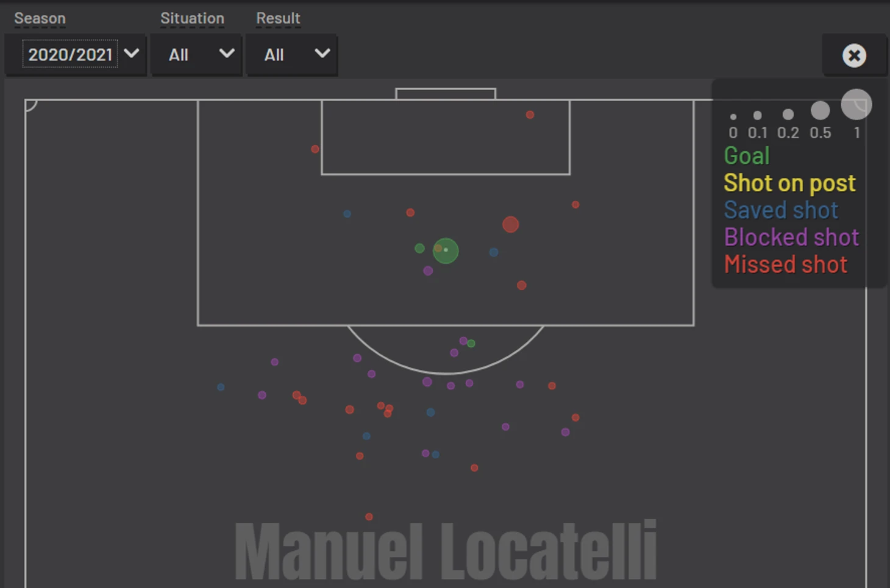Click the 0.5 xG legend circle
This screenshot has width=890, height=588.
click(x=821, y=110)
